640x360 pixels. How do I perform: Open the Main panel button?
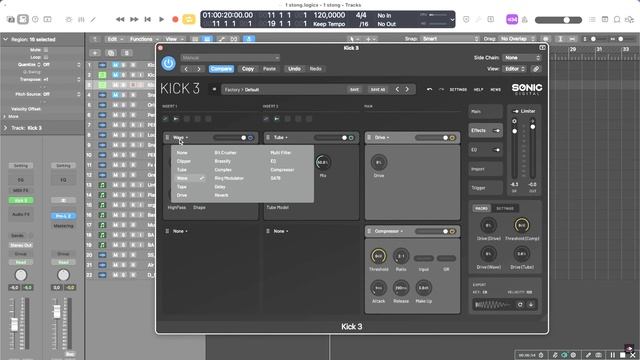pyautogui.click(x=485, y=111)
